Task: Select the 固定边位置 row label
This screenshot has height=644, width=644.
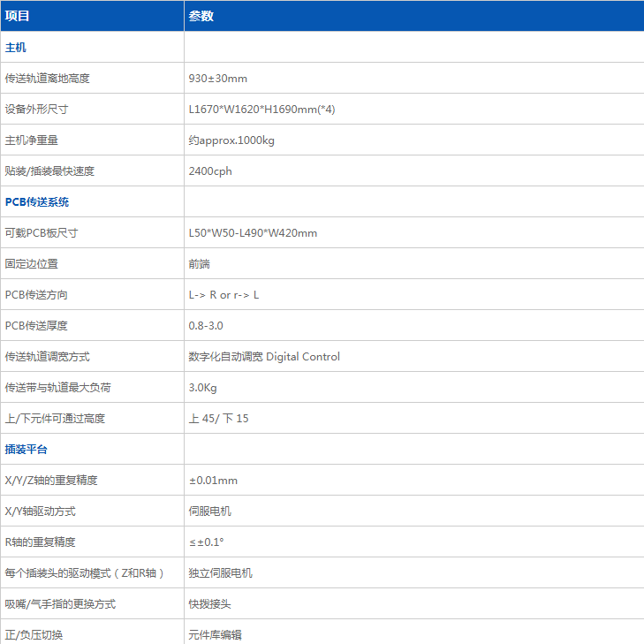Action: pyautogui.click(x=32, y=264)
